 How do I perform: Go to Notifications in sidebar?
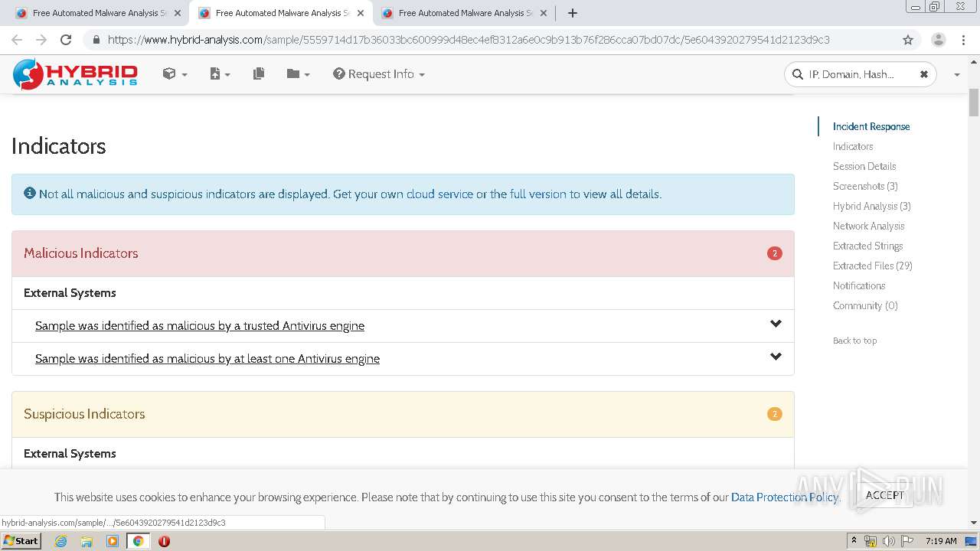(859, 286)
